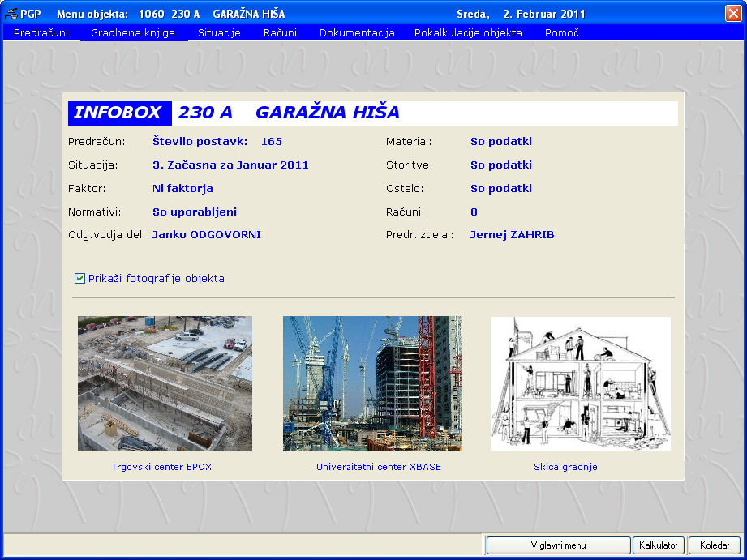This screenshot has height=560, width=747.
Task: Click the Skica gradnje house sketch
Action: [x=580, y=383]
